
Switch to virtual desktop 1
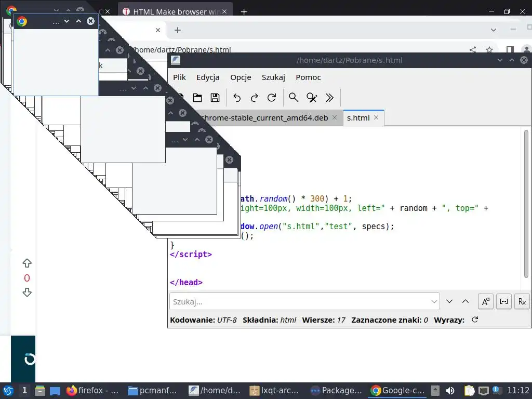[x=24, y=391]
